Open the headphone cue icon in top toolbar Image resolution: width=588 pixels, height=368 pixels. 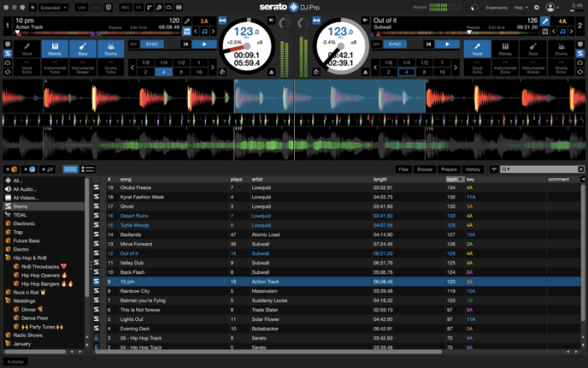click(x=169, y=7)
